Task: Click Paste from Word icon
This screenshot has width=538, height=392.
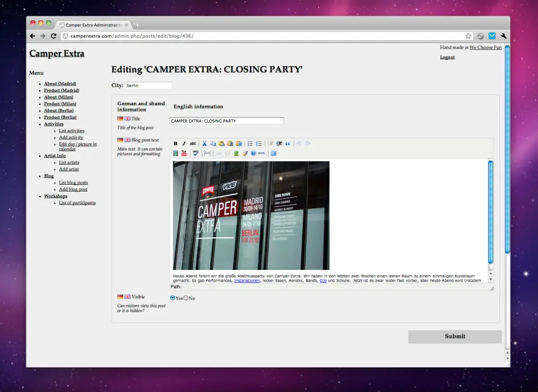Action: tap(239, 144)
